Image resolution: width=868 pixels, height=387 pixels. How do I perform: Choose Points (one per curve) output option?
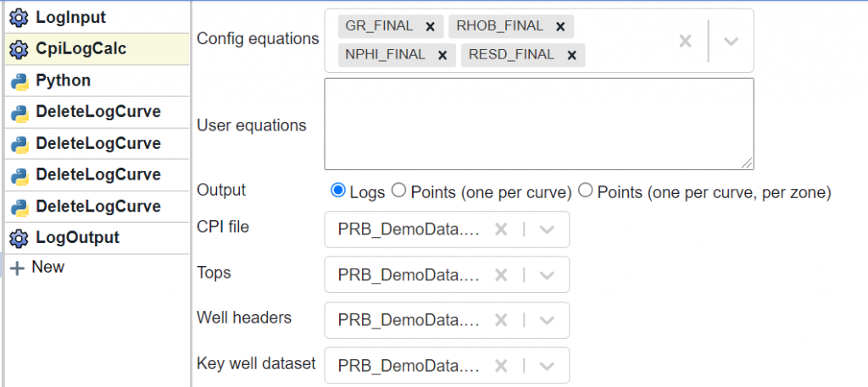tap(398, 191)
